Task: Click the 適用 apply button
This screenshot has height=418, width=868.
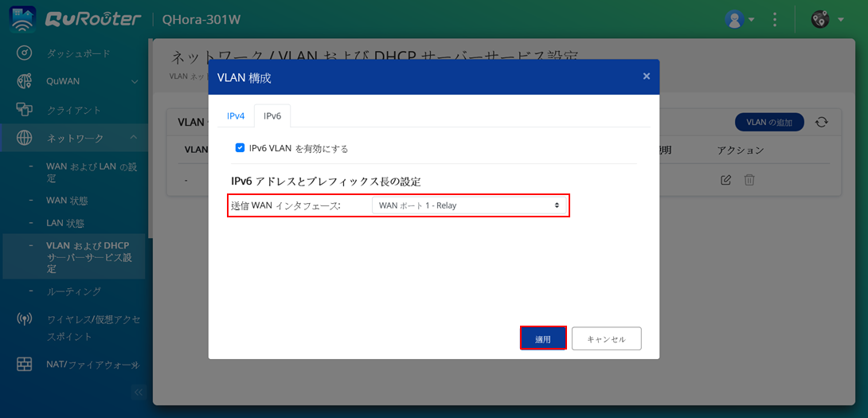Action: (x=543, y=338)
